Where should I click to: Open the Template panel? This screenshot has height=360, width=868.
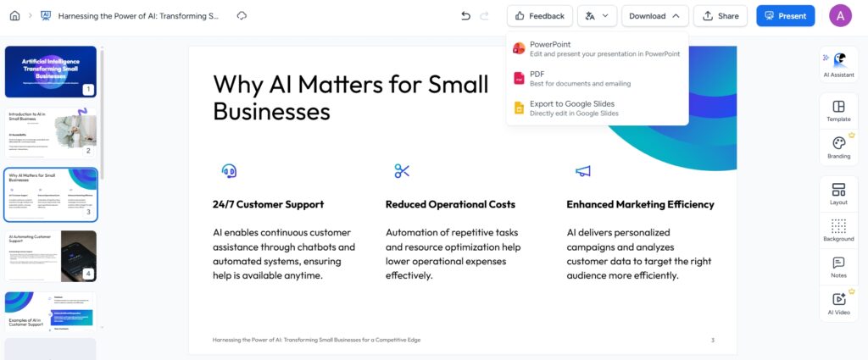(838, 111)
